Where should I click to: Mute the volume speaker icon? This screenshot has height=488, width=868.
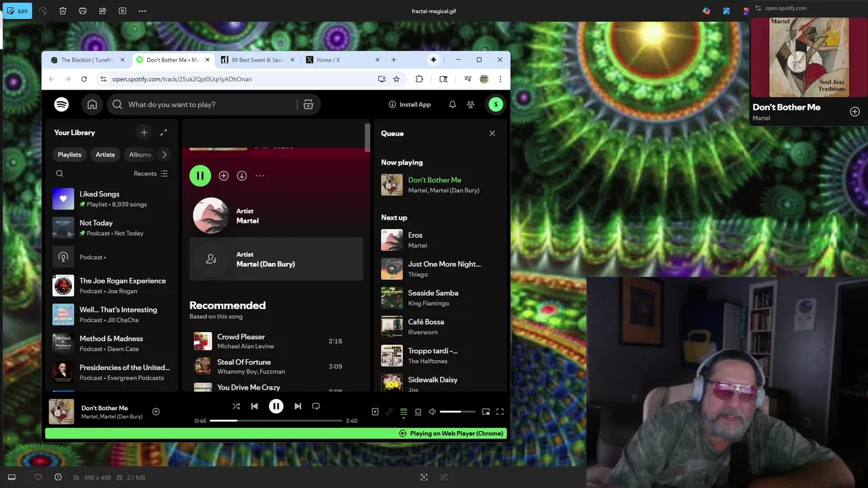tap(432, 411)
